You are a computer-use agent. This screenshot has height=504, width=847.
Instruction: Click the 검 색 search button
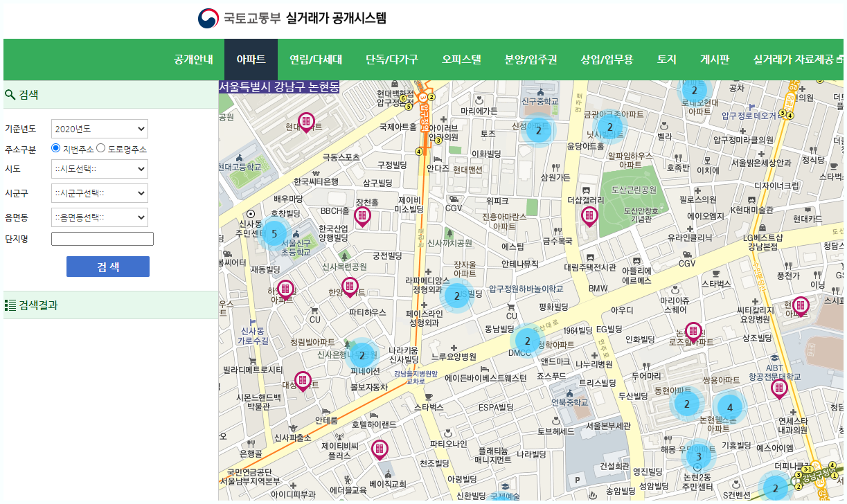click(x=108, y=267)
